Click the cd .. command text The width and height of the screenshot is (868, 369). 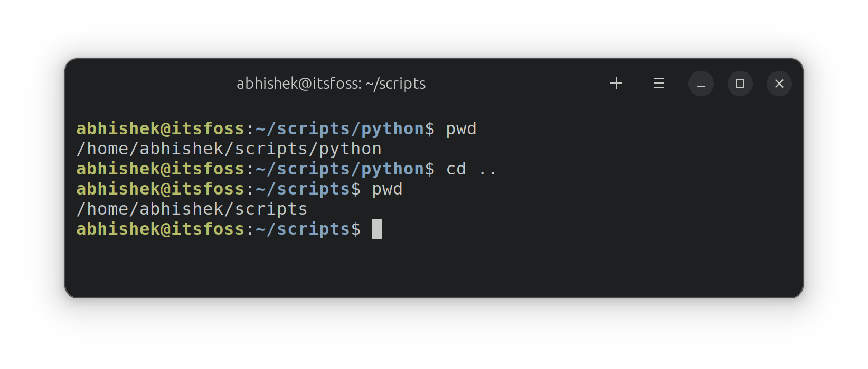click(x=470, y=168)
